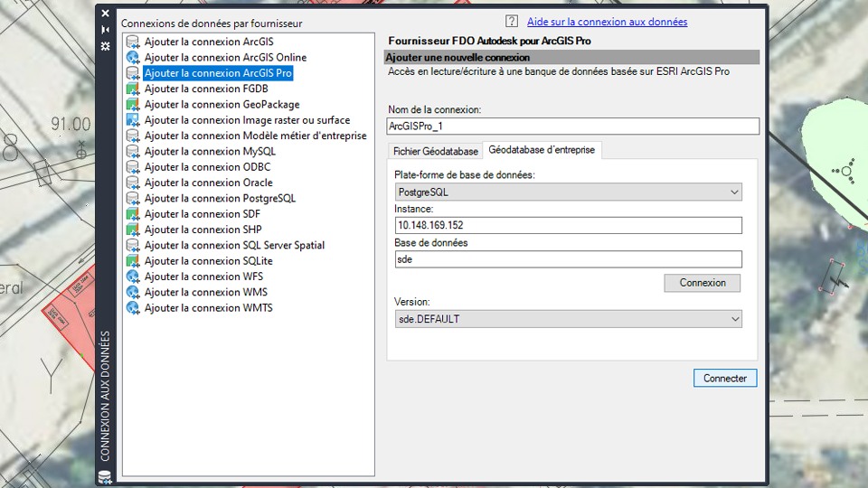Open the Version sde.DEFAULT dropdown

(568, 319)
